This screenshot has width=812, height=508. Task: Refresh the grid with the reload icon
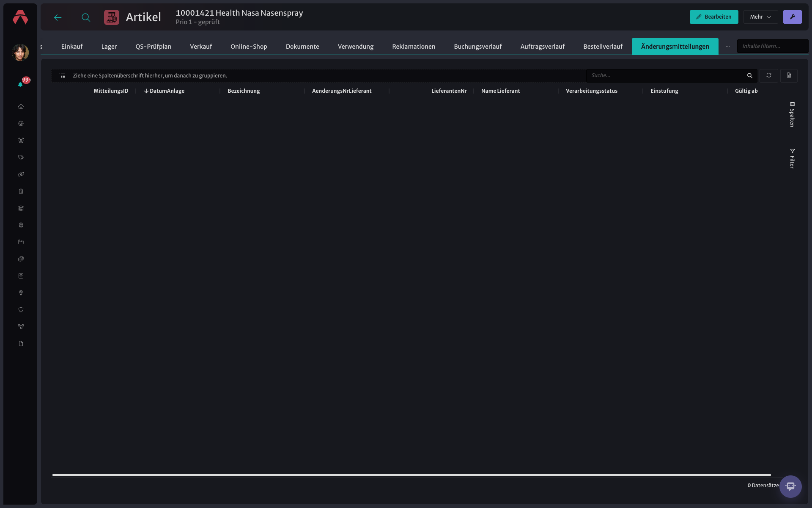[769, 75]
